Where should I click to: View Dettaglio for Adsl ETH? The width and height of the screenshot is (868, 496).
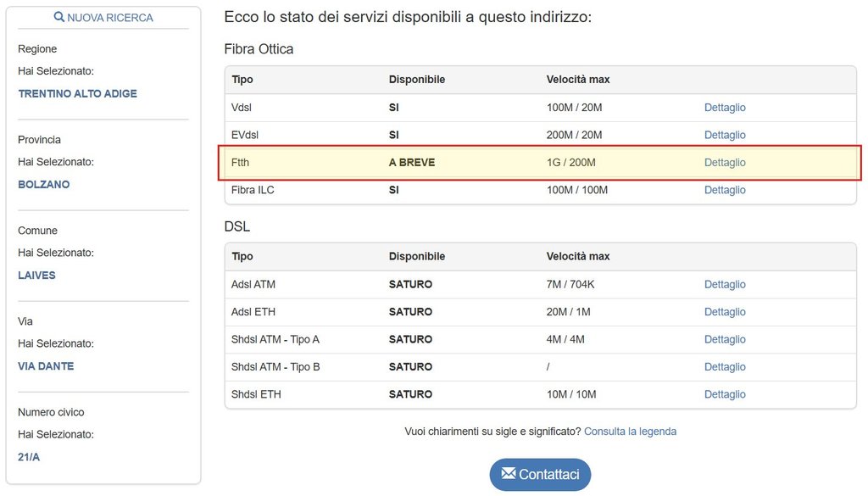[725, 312]
